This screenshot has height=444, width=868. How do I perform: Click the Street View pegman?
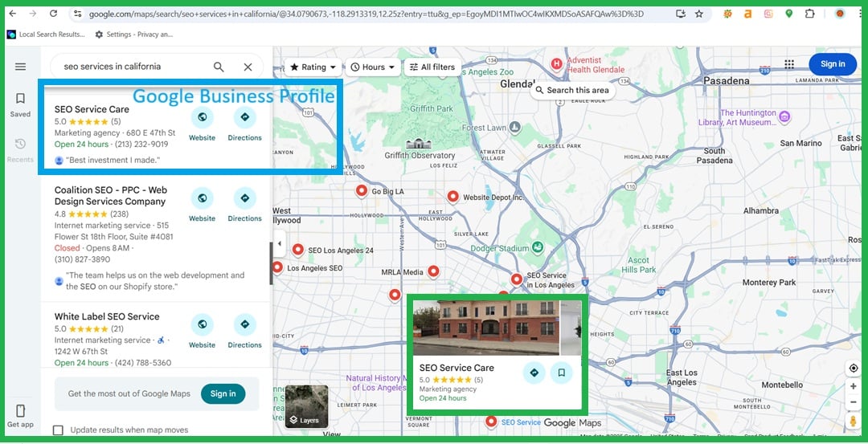pos(853,422)
